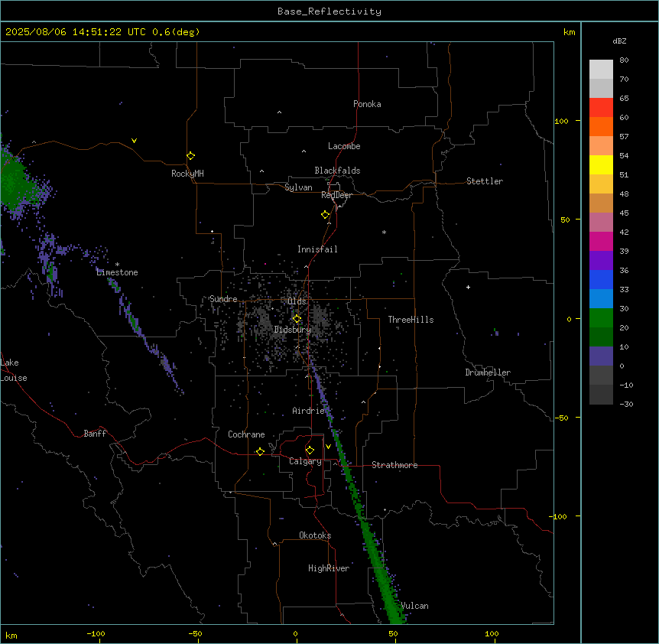
Task: Select the Vulcan label
Action: click(x=414, y=606)
